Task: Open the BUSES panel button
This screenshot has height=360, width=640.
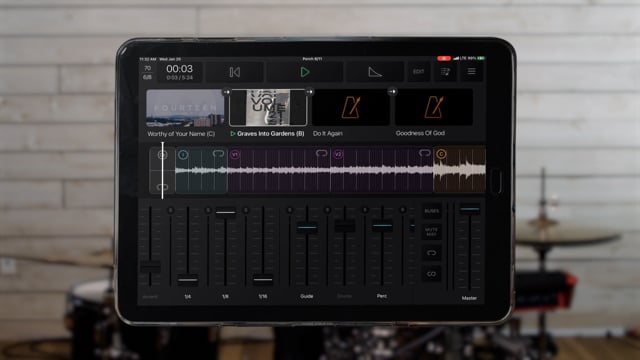Action: (431, 211)
